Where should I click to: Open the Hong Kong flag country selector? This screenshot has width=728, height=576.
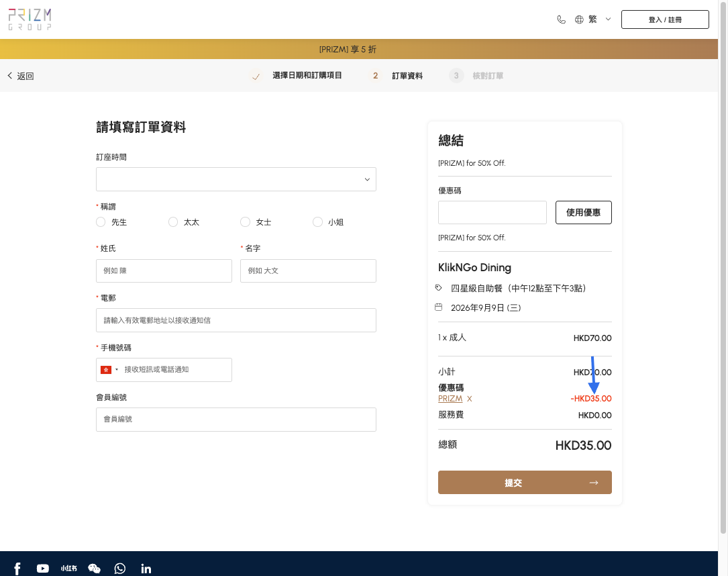click(x=109, y=370)
